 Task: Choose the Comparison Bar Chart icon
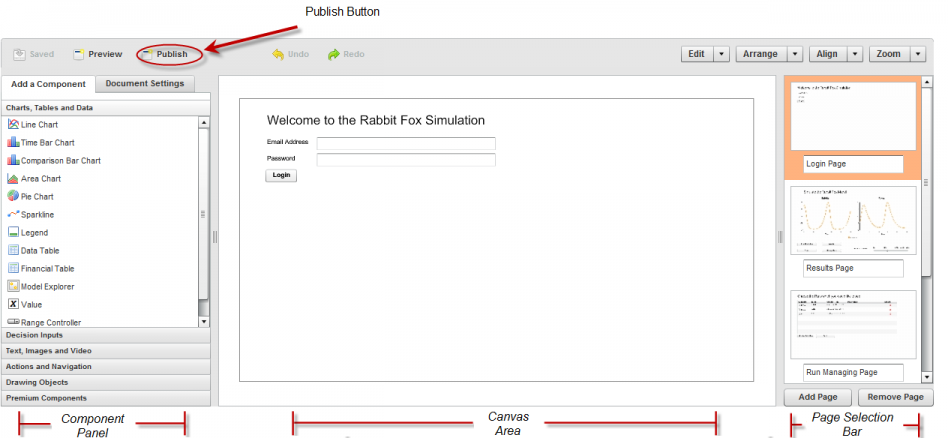[13, 160]
